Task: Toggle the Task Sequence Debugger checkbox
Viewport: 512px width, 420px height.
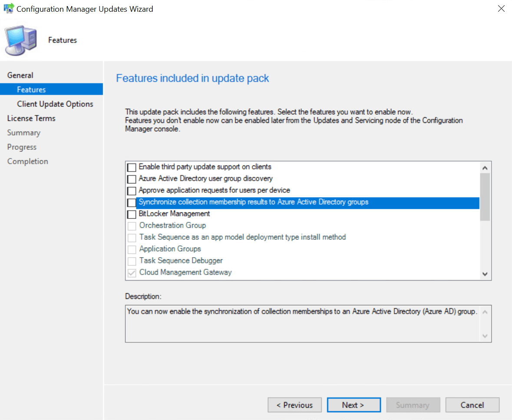Action: [132, 261]
